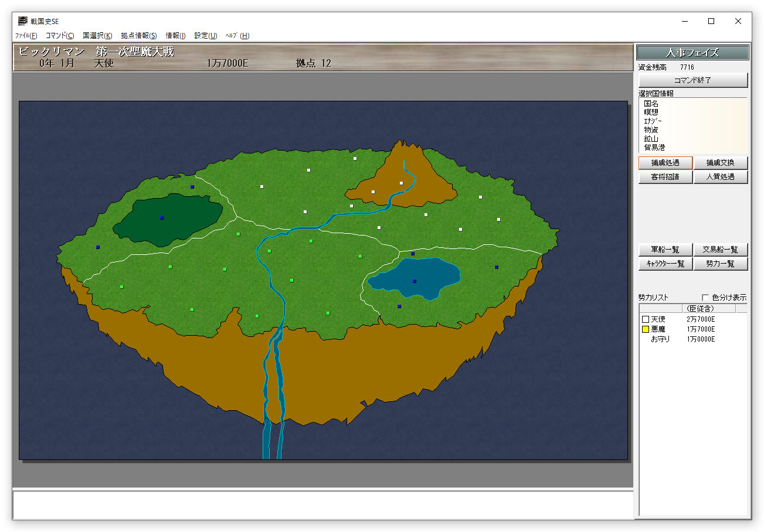Open the 設定(U) menu
The height and width of the screenshot is (532, 764).
click(206, 36)
